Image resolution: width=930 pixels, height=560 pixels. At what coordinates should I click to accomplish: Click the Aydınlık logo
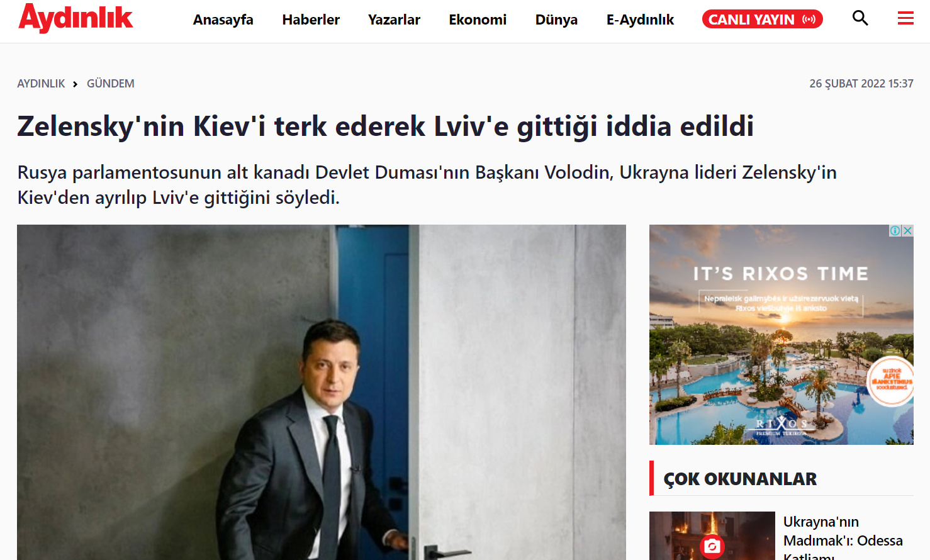76,18
